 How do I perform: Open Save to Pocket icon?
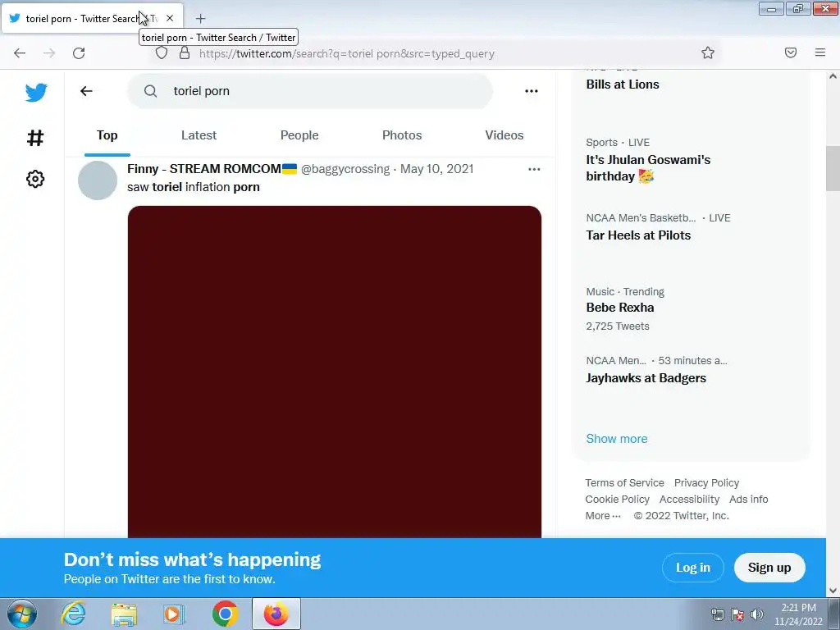coord(791,52)
